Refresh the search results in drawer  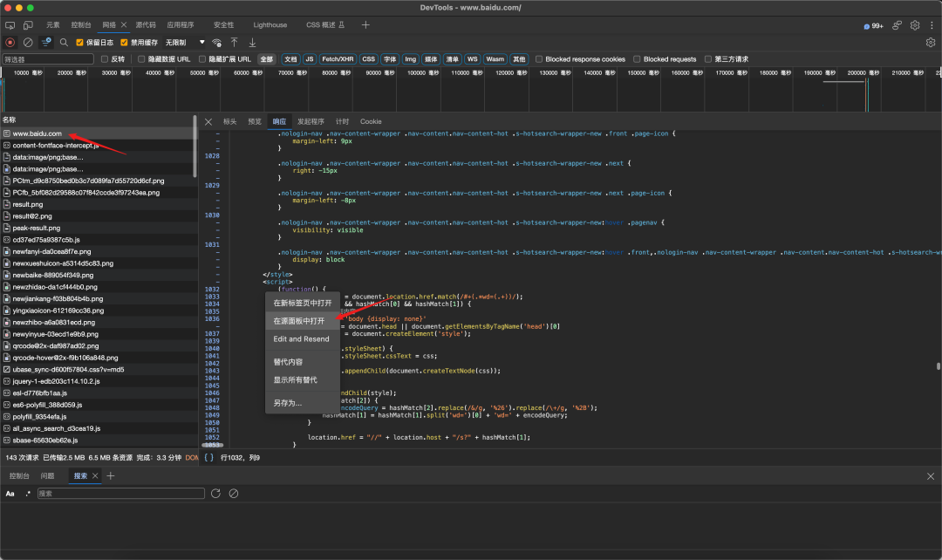tap(215, 494)
